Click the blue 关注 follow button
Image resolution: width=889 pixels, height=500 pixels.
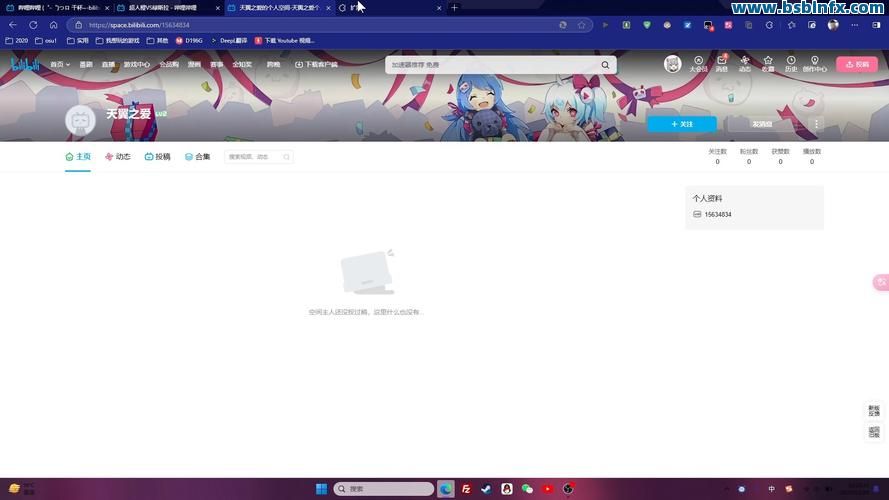click(x=681, y=124)
